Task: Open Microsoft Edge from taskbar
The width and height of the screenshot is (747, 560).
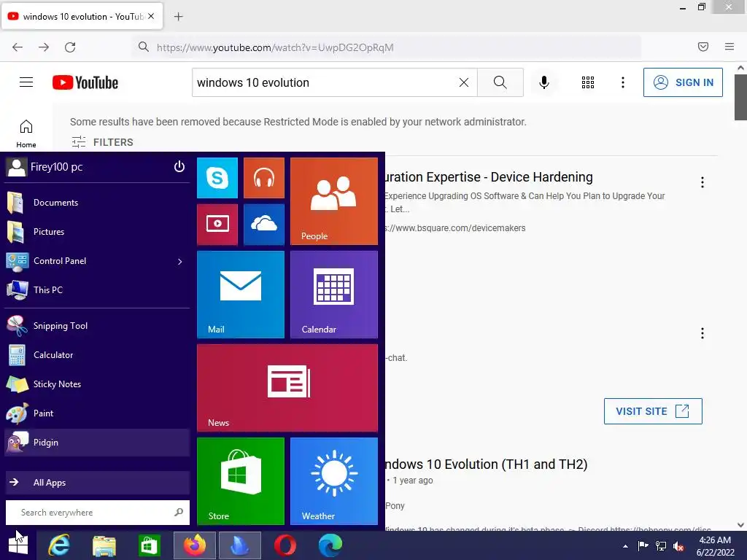Action: [x=330, y=545]
